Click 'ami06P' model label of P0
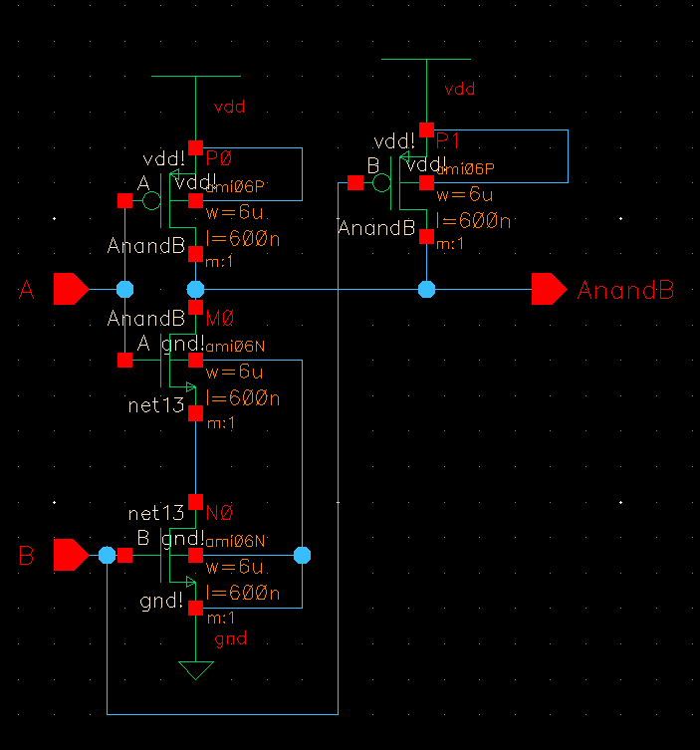 235,186
